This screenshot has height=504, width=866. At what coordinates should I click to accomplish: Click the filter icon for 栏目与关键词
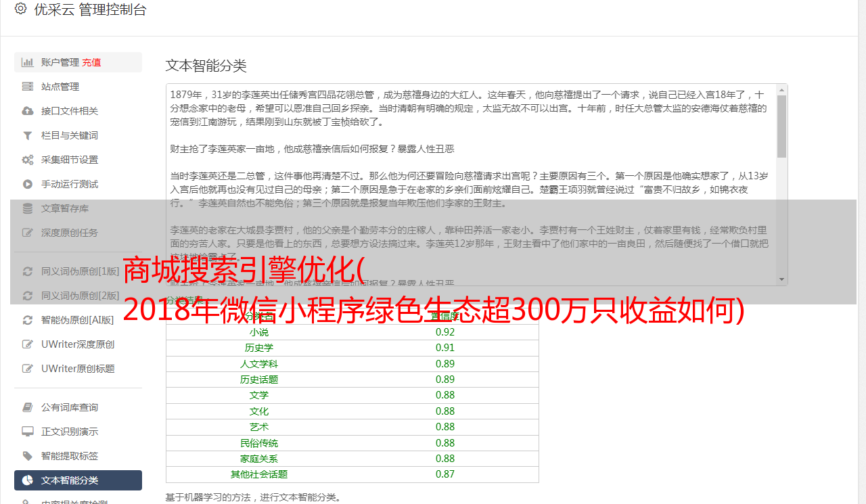coord(28,135)
